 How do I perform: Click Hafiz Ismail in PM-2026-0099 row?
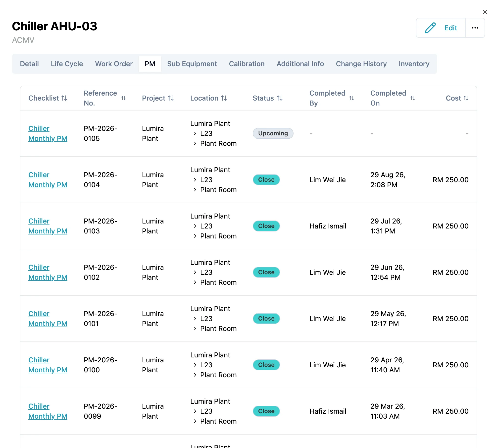(328, 411)
